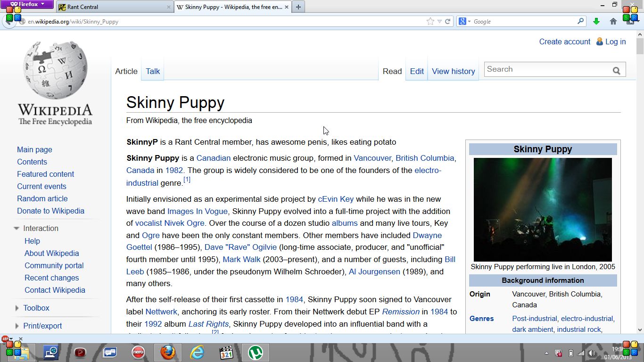Open Nero from the taskbar
This screenshot has width=644, height=362.
pyautogui.click(x=138, y=353)
